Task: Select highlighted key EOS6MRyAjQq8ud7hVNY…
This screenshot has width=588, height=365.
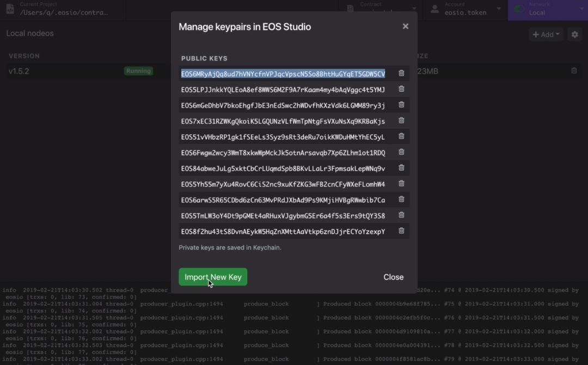Action: pos(283,74)
